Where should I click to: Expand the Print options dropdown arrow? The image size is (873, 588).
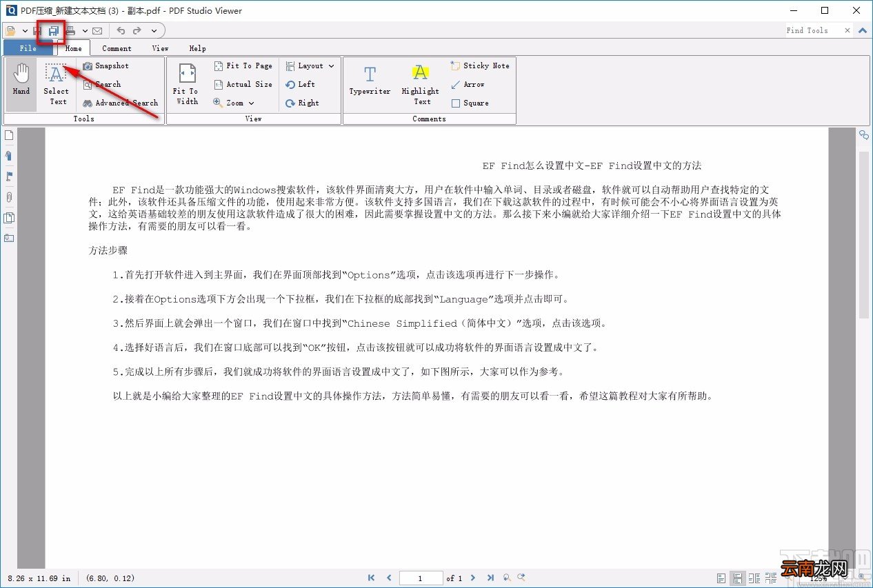coord(85,30)
